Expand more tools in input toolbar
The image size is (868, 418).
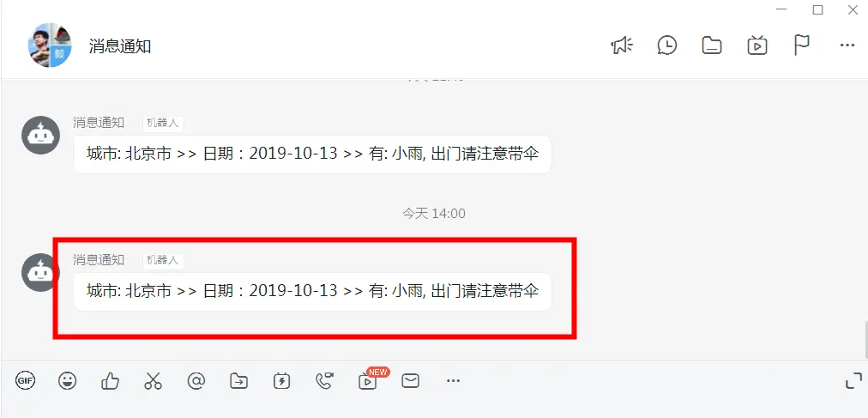(453, 380)
